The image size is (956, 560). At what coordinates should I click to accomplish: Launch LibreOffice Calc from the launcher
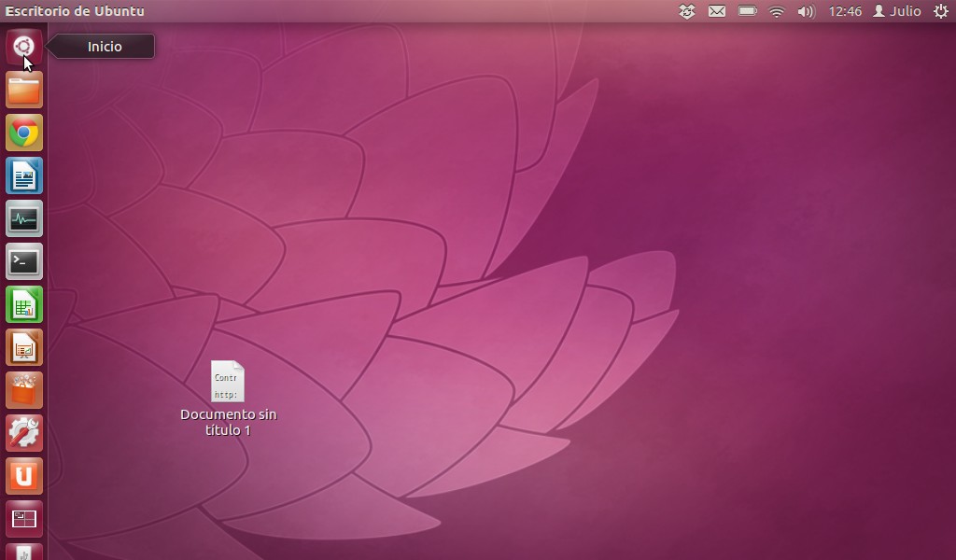(23, 304)
